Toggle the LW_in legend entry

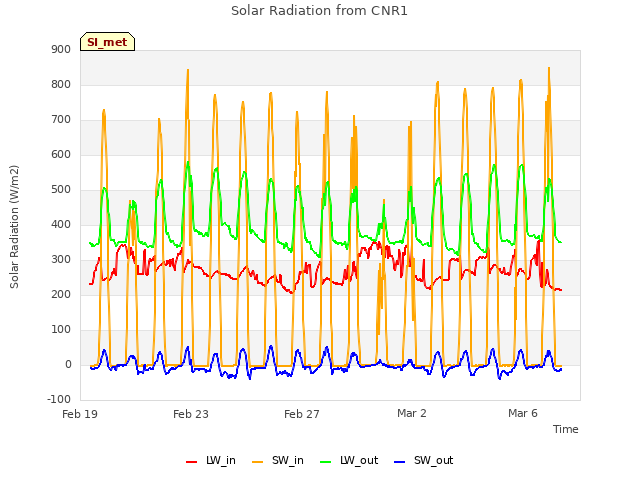click(211, 460)
